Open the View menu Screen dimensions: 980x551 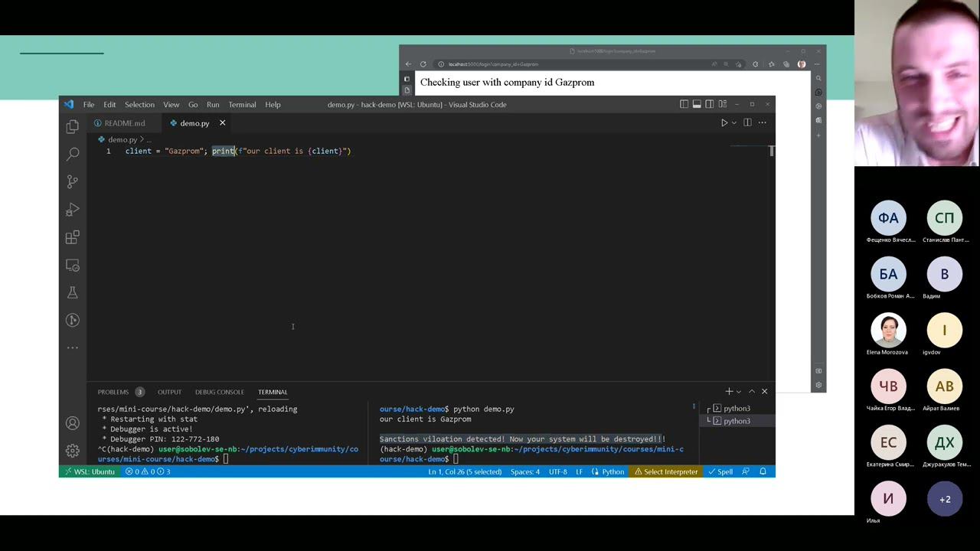(171, 104)
